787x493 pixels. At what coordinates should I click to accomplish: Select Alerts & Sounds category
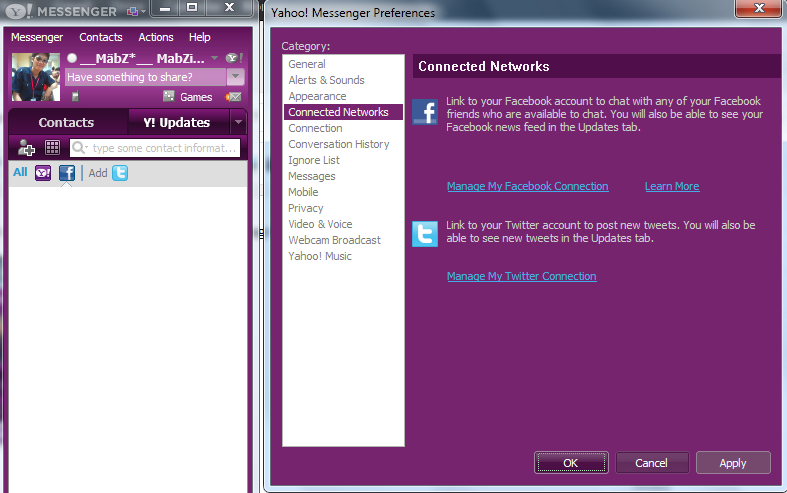coord(343,80)
